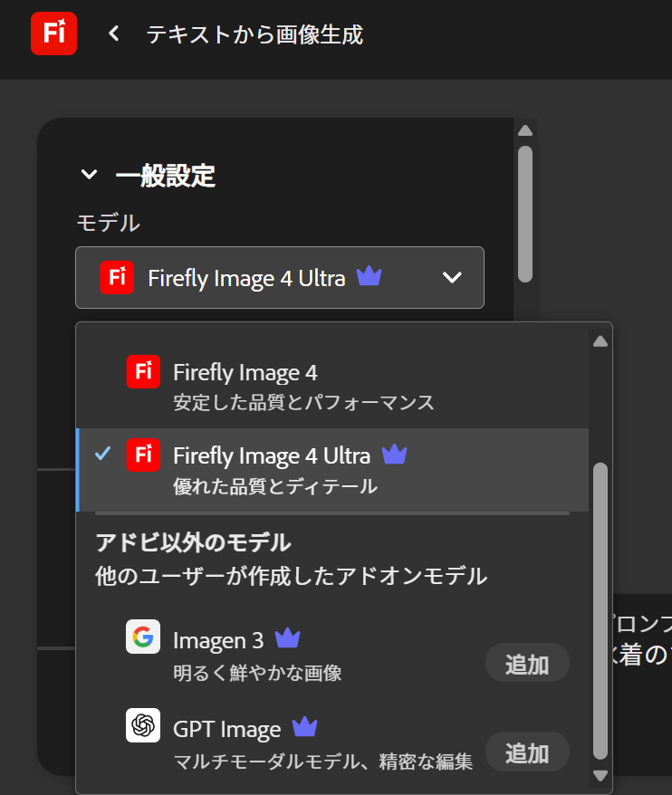
Task: Click the crown icon beside GPT Image
Action: tap(305, 726)
